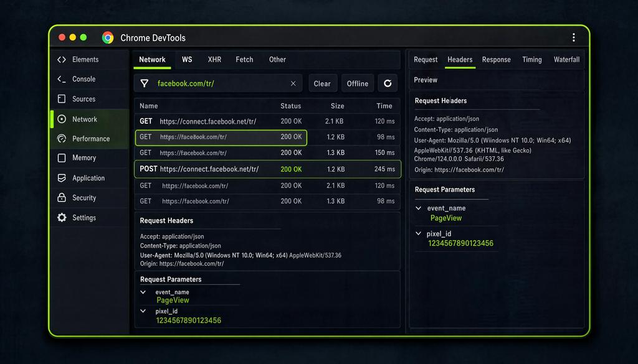Click the reload icon button
The width and height of the screenshot is (638, 364).
pos(388,83)
